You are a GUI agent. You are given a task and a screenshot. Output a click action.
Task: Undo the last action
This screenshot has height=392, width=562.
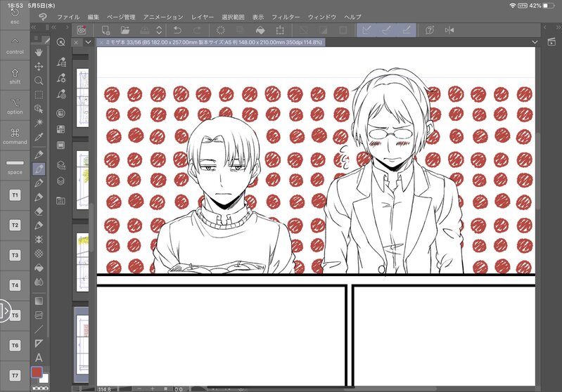click(x=178, y=30)
